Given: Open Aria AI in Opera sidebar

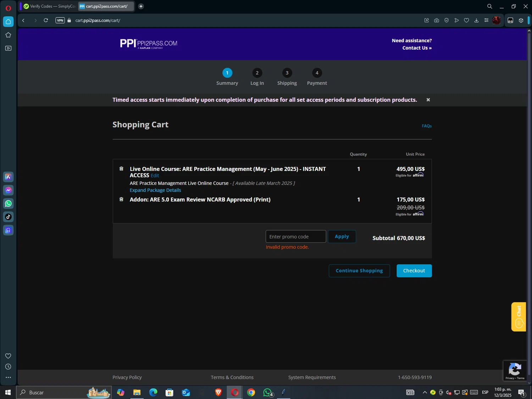Looking at the screenshot, I should pos(8,177).
